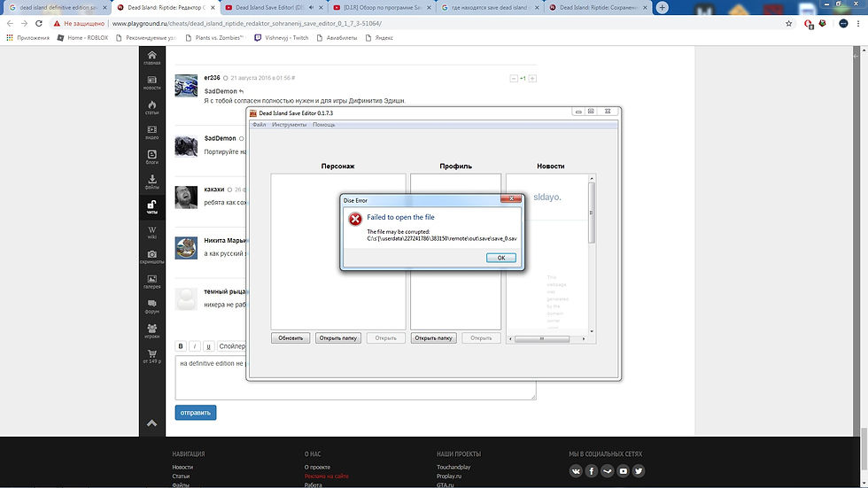
Task: Downvote er236's comment with minus button
Action: (x=514, y=79)
